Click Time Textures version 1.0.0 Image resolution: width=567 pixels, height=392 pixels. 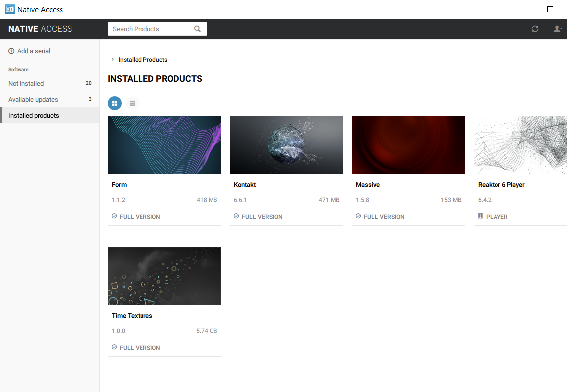point(118,331)
